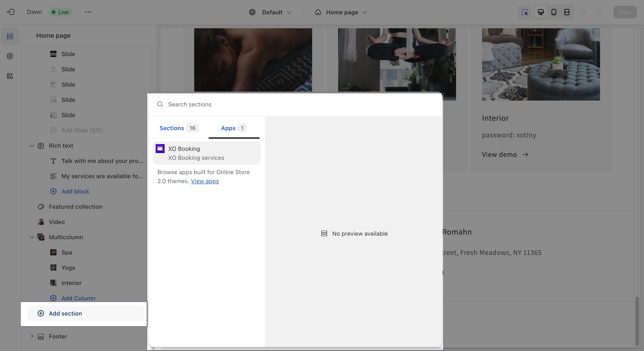Activate the section inspector tool
Screen dimensions: 644x351
524,12
